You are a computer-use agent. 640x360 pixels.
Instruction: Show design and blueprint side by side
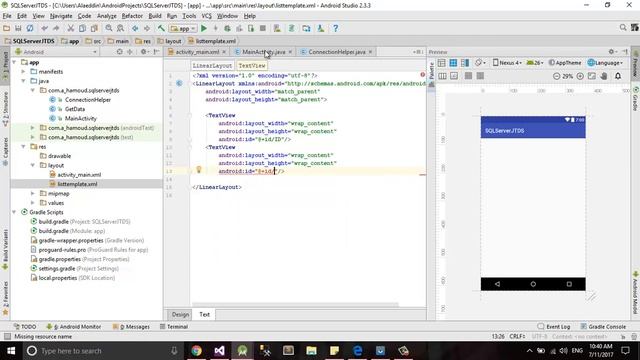click(x=465, y=63)
